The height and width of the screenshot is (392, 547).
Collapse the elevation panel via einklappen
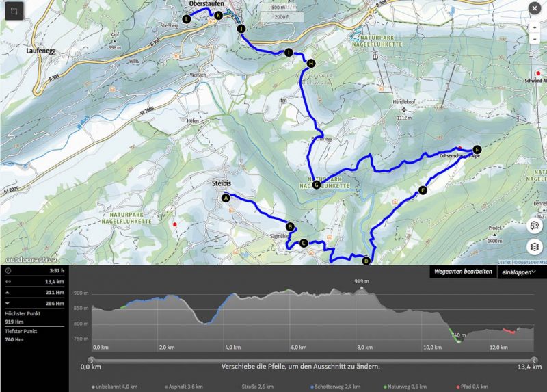tap(518, 272)
